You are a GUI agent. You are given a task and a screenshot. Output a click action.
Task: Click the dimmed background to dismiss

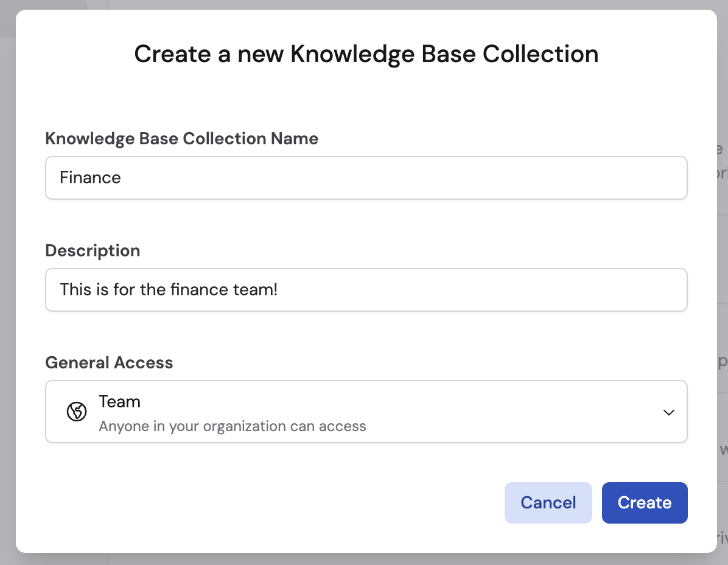(x=7, y=282)
